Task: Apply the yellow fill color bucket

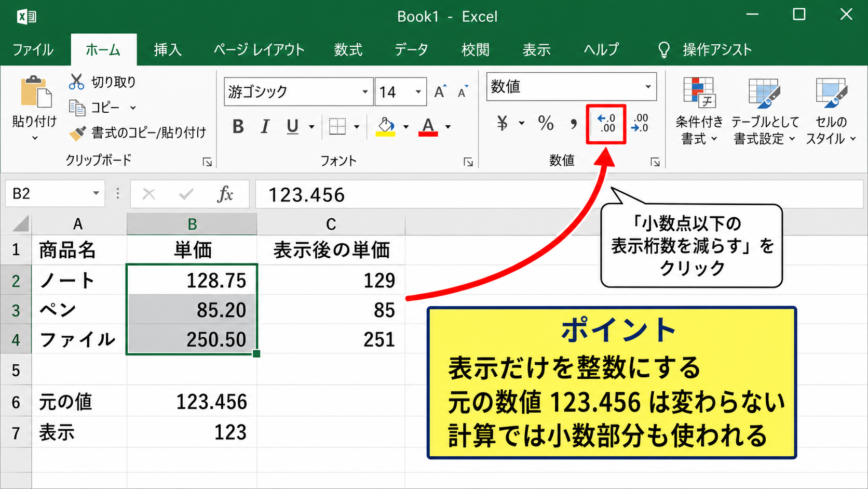Action: point(386,126)
